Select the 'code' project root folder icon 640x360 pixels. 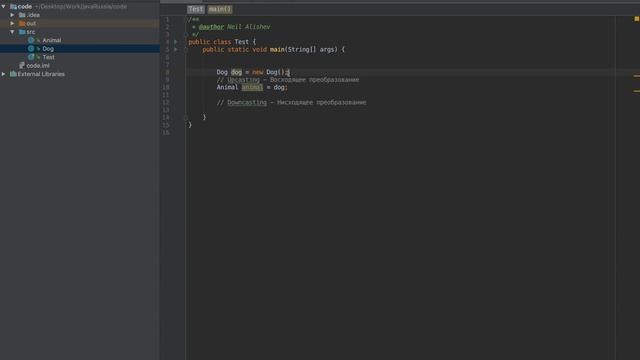(x=13, y=7)
